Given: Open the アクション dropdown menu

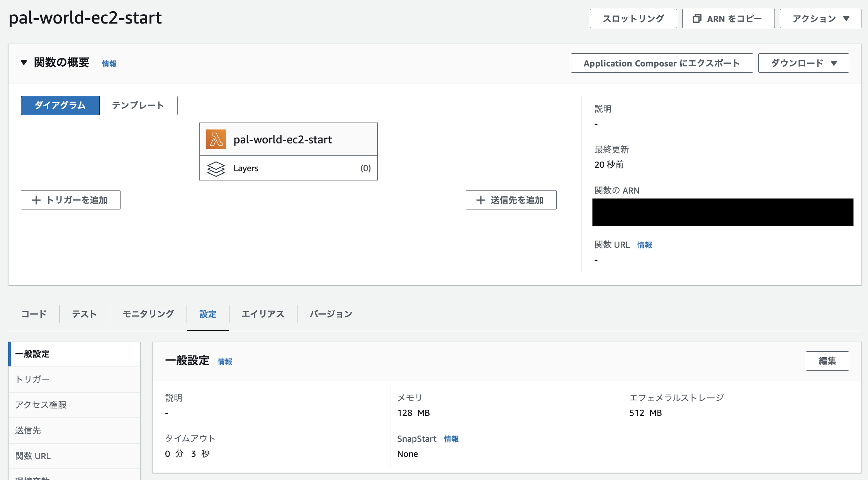Looking at the screenshot, I should (x=820, y=19).
